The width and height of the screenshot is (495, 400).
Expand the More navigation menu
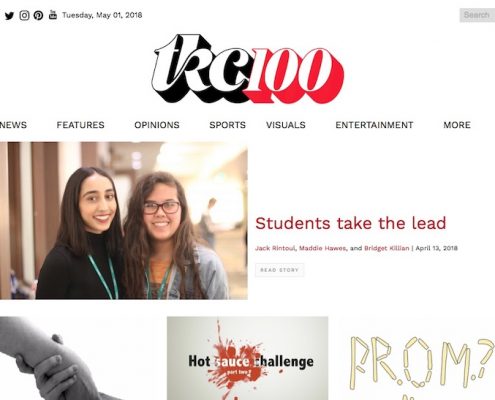tap(457, 125)
